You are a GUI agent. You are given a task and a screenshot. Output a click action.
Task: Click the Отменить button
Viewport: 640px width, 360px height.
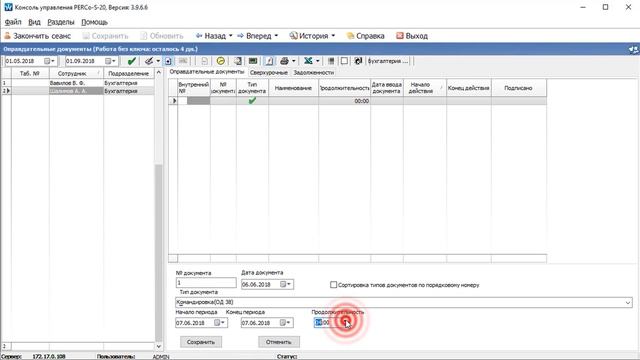[x=279, y=342]
